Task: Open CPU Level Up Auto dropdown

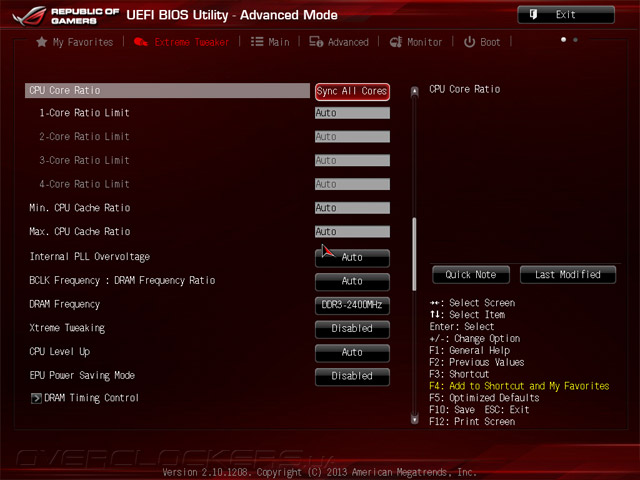Action: coord(352,352)
